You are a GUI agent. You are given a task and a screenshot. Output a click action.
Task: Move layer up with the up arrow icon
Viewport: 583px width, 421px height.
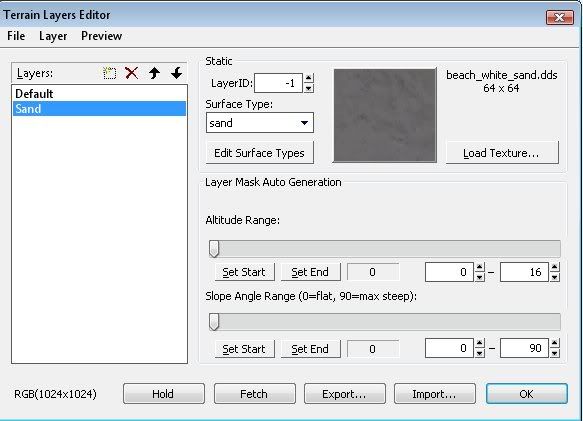[x=154, y=73]
